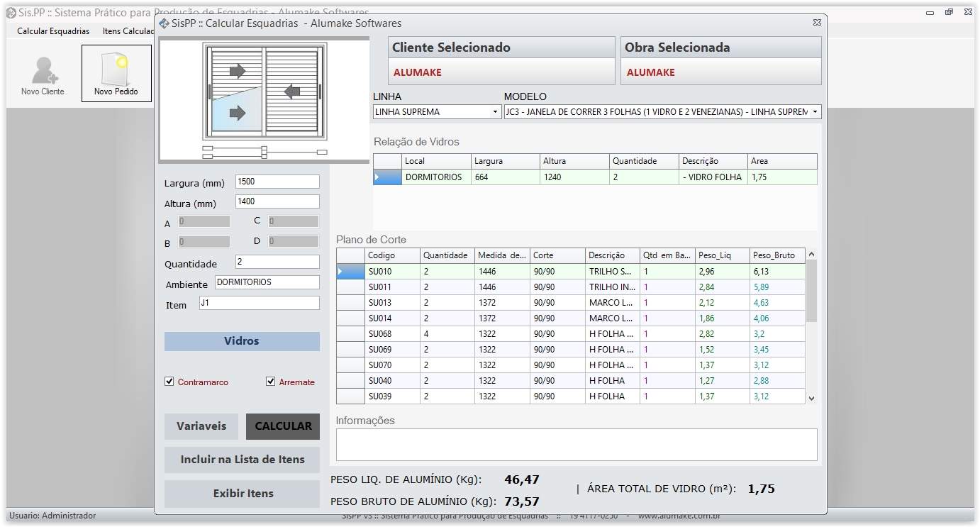980x527 pixels.
Task: Open Calcular Esquadrias menu
Action: pyautogui.click(x=53, y=31)
